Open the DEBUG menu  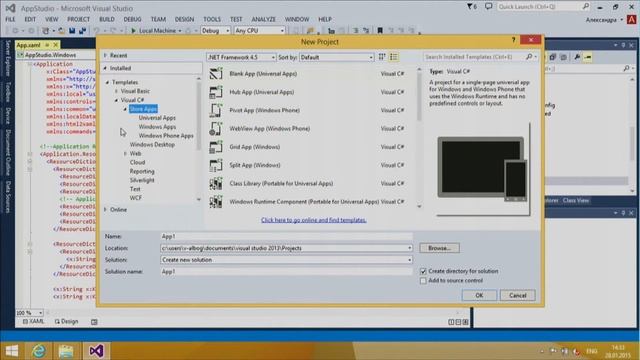(x=132, y=19)
